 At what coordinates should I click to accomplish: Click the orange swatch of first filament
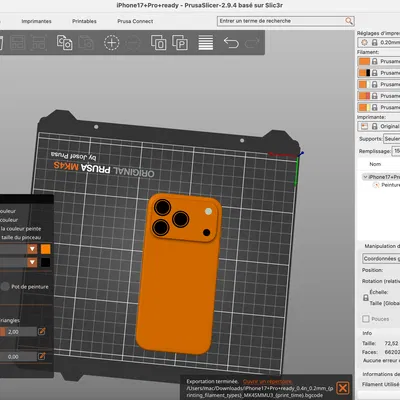tap(364, 61)
